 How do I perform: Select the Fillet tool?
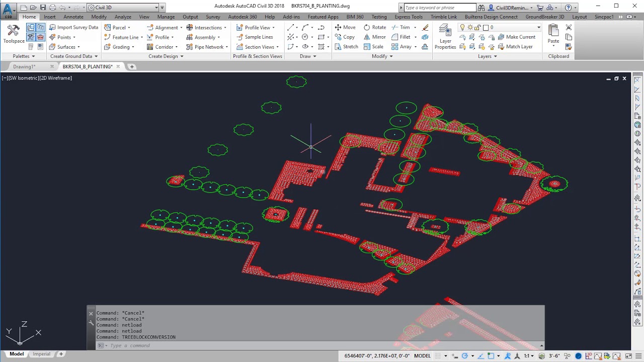click(401, 37)
